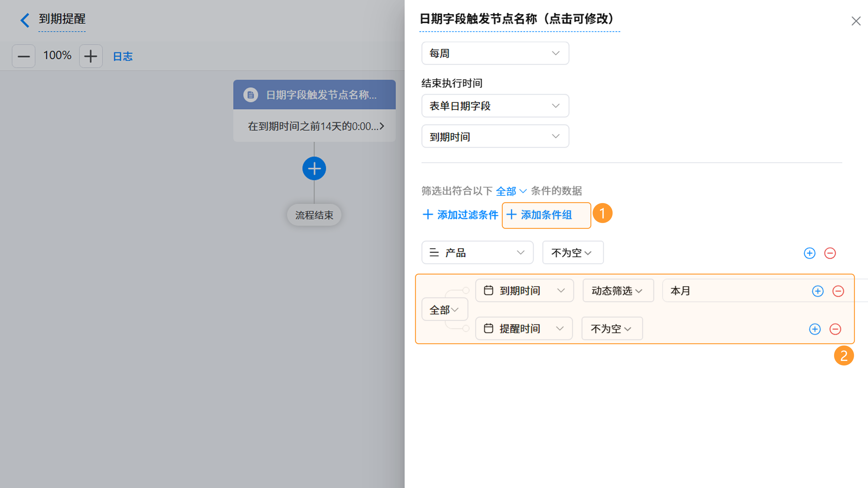Open the 每周 frequency dropdown
Image resolution: width=868 pixels, height=488 pixels.
(495, 53)
